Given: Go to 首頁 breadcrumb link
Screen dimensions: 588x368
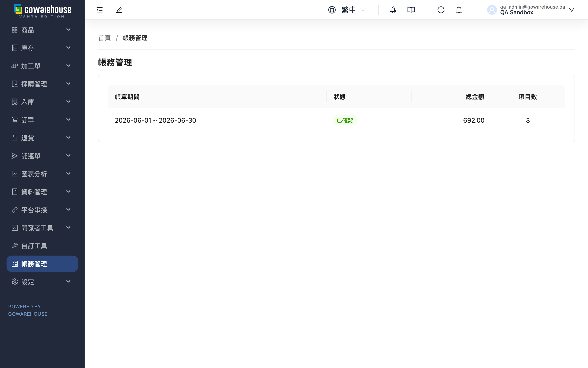Looking at the screenshot, I should 104,38.
